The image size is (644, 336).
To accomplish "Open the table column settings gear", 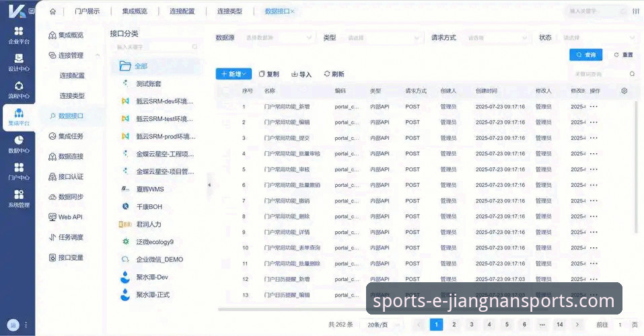I will click(x=624, y=91).
